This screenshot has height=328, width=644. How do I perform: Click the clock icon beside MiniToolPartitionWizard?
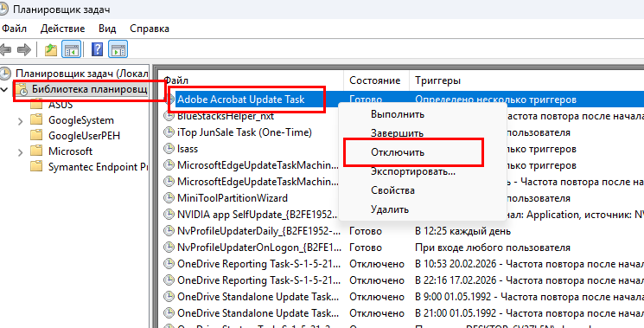pyautogui.click(x=169, y=197)
